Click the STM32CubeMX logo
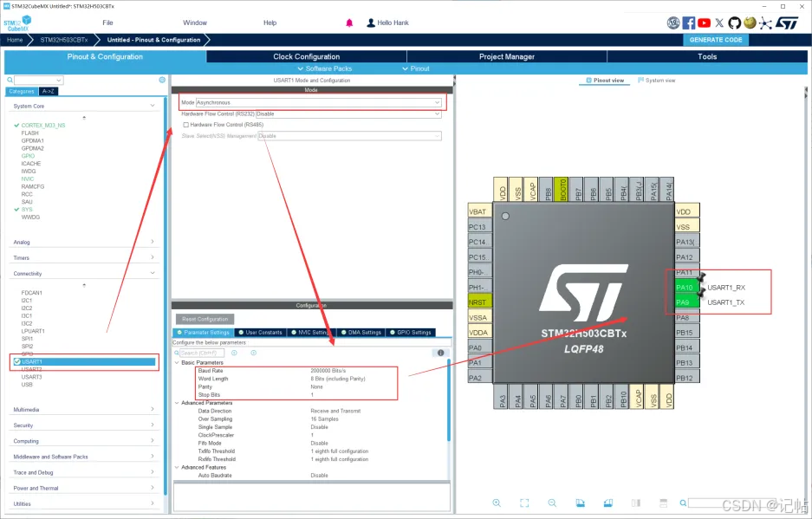The width and height of the screenshot is (812, 519). (x=17, y=23)
